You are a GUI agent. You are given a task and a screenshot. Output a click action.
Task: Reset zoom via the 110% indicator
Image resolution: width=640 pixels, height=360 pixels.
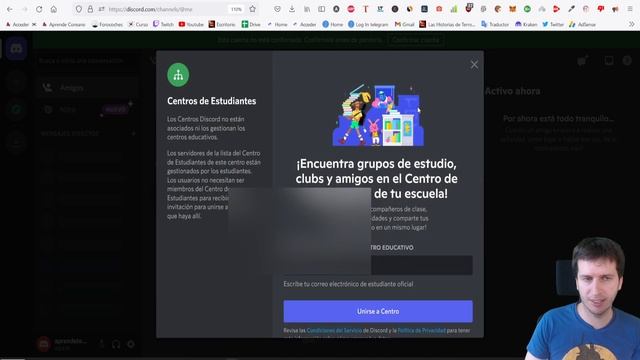(x=236, y=9)
